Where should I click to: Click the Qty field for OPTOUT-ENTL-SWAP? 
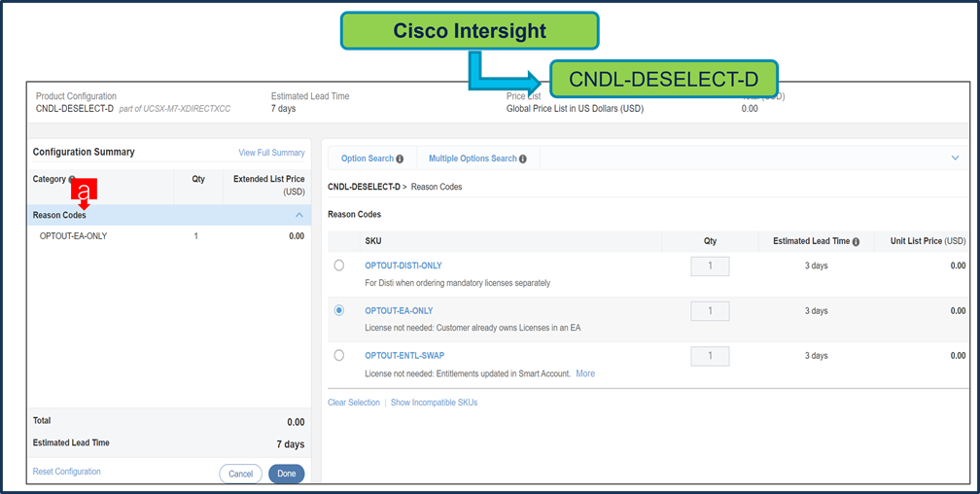click(710, 356)
